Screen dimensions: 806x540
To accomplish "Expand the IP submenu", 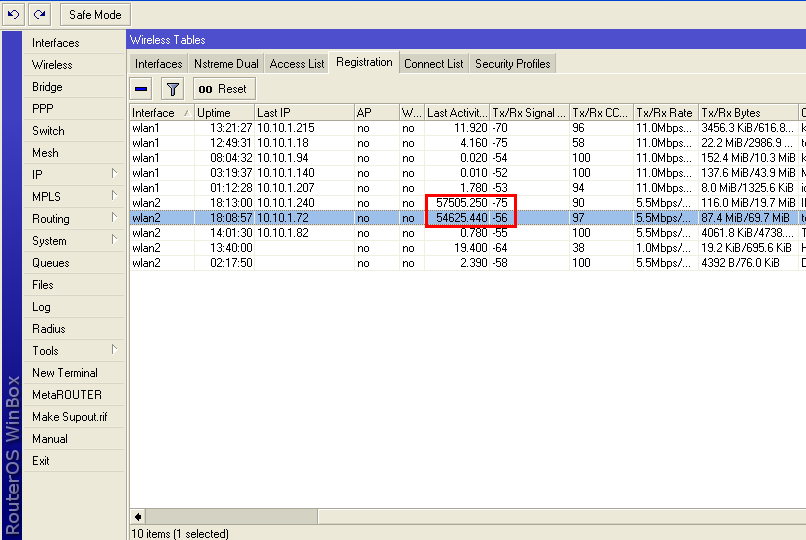I will point(75,175).
